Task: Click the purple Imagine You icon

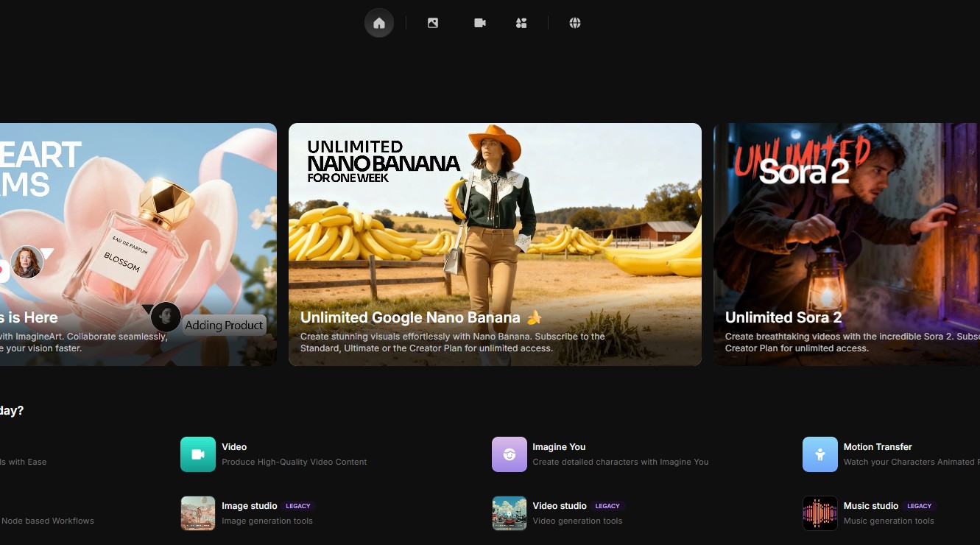Action: tap(510, 454)
